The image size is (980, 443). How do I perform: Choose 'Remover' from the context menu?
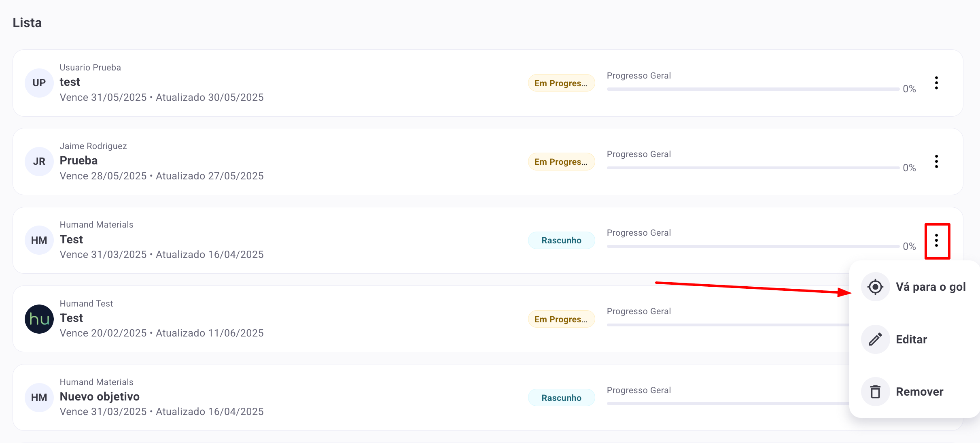[x=919, y=392]
